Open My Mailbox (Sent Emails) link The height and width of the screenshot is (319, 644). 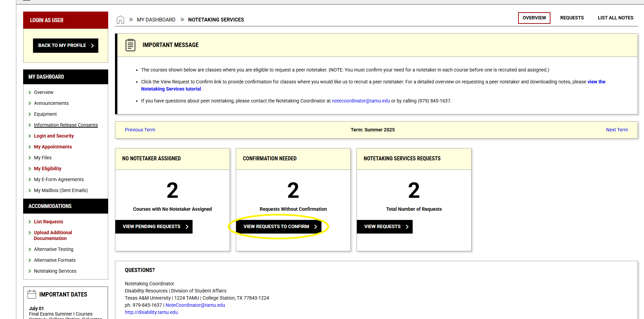pyautogui.click(x=61, y=190)
